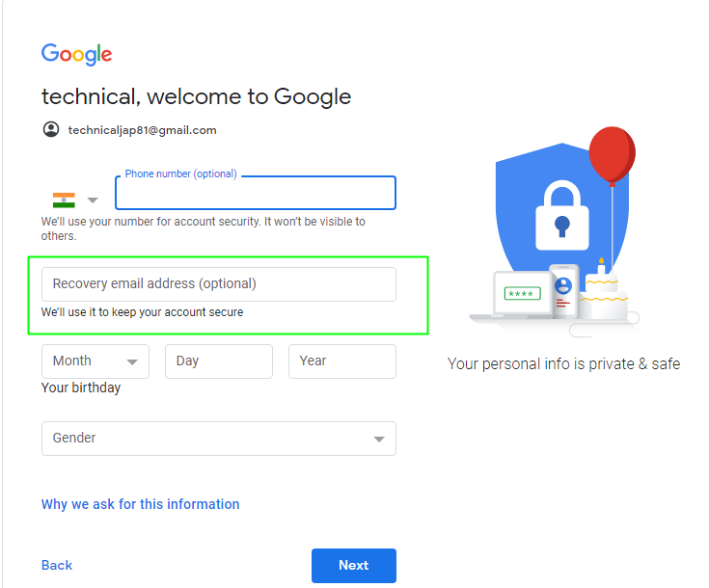The image size is (709, 588).
Task: Click the account avatar icon beside the email
Action: (51, 129)
